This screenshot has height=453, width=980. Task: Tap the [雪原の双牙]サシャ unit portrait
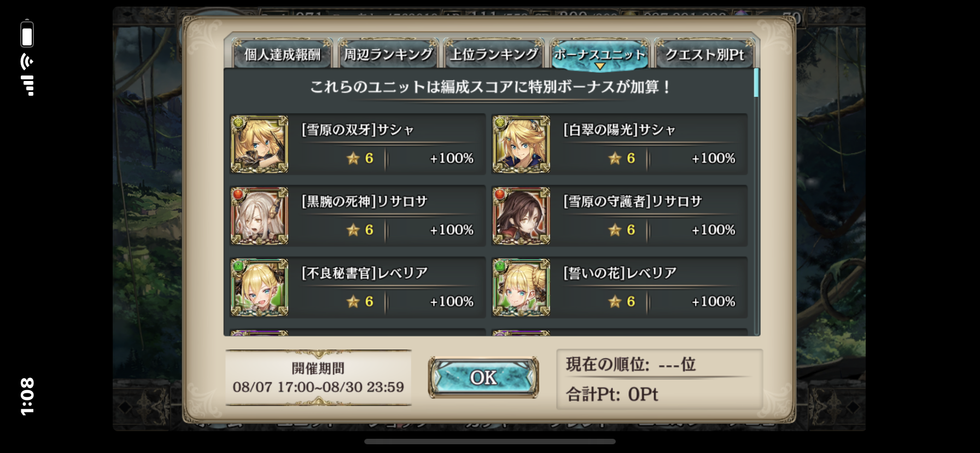click(x=259, y=144)
